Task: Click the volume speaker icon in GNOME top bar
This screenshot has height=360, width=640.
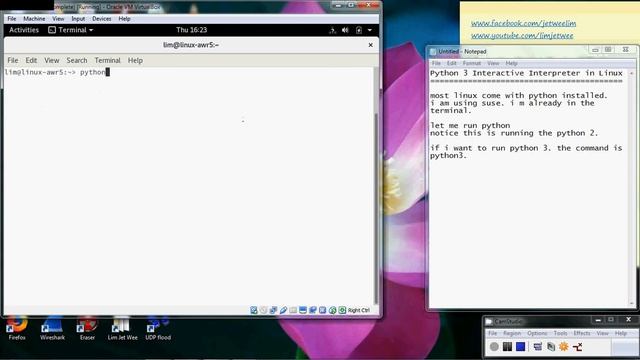Action: point(345,30)
